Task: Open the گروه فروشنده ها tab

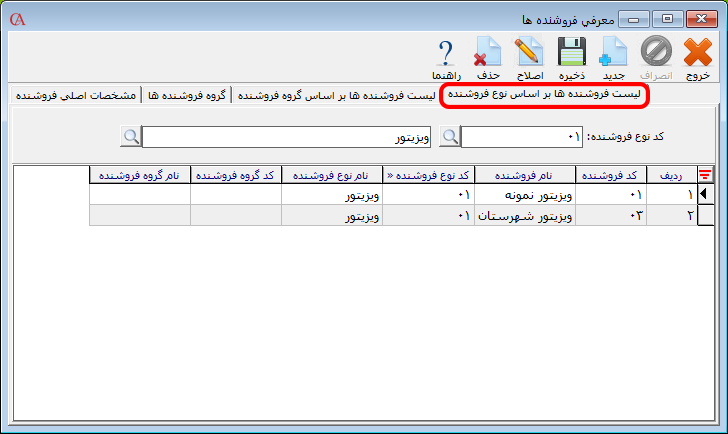Action: pyautogui.click(x=187, y=95)
